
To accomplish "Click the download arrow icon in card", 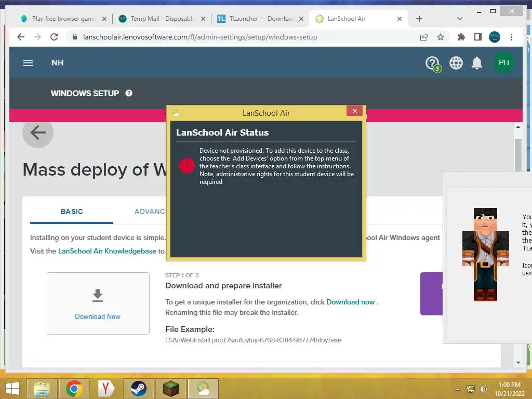I will tap(98, 295).
